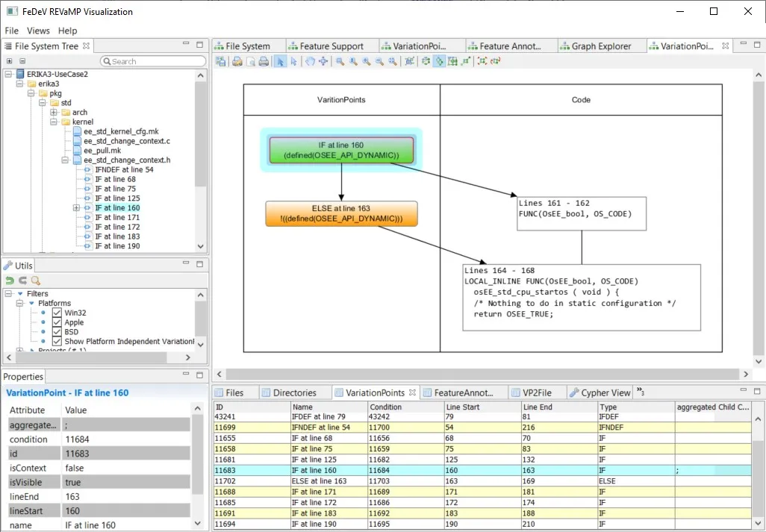This screenshot has width=766, height=532.
Task: Click the gray redo arrow in Utils
Action: coord(22,280)
